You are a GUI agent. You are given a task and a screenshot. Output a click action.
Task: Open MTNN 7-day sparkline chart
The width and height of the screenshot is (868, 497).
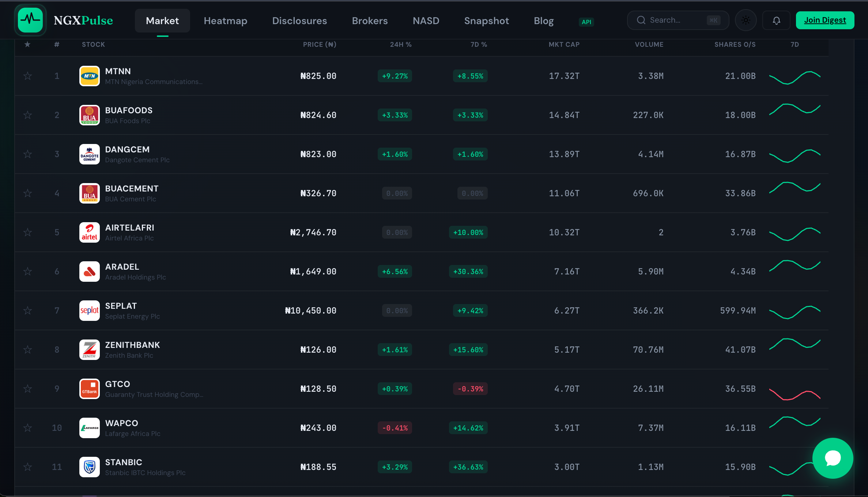[795, 77]
